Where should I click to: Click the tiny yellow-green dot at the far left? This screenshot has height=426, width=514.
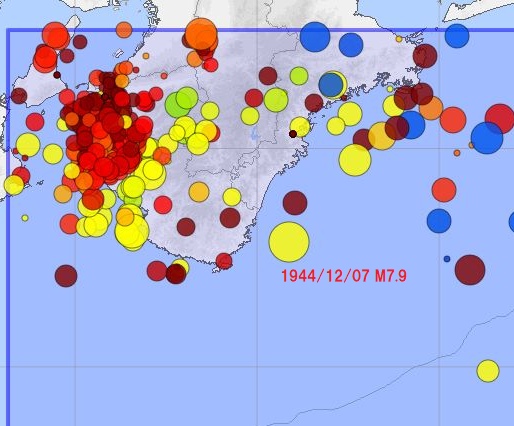coord(25,218)
